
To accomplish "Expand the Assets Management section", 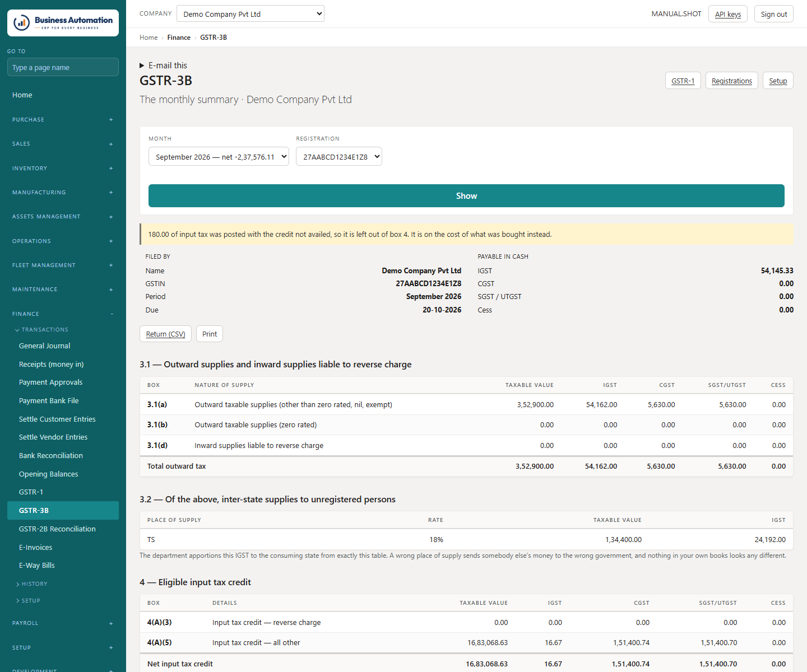I will [63, 217].
